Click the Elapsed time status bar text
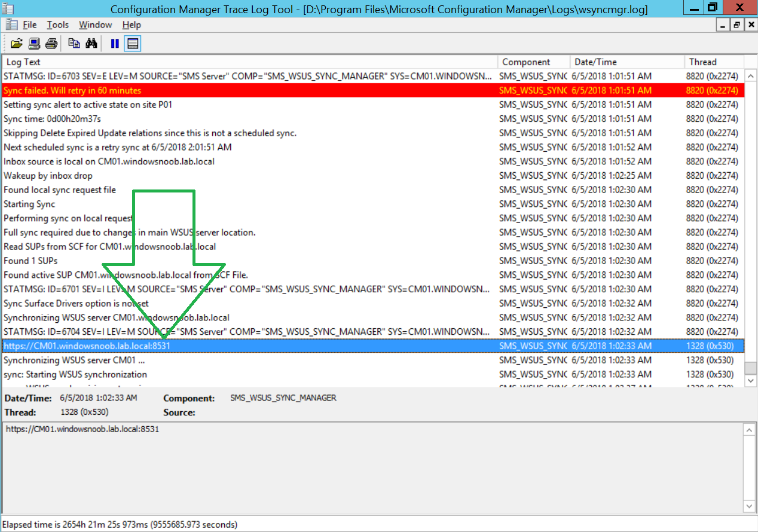Viewport: 758px width, 532px height. tap(120, 525)
